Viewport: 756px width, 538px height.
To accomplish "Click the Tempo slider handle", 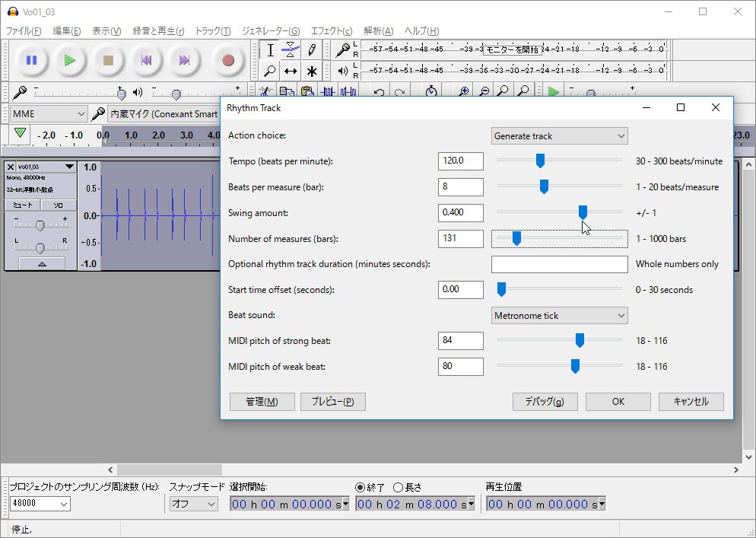I will [540, 161].
